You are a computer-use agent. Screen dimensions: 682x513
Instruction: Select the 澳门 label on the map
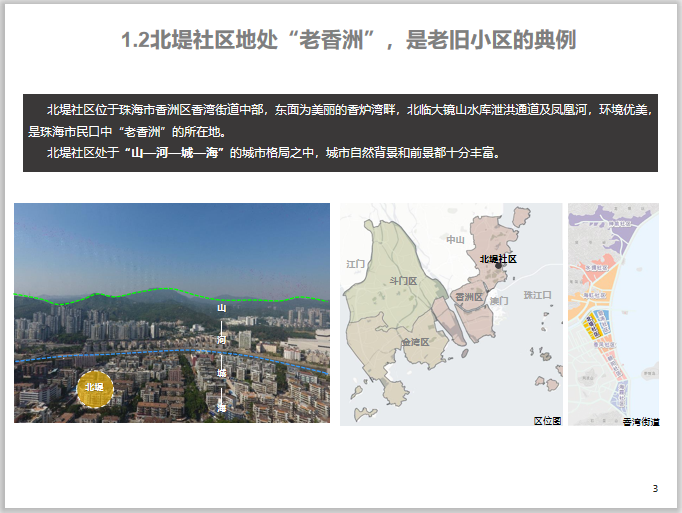point(500,300)
